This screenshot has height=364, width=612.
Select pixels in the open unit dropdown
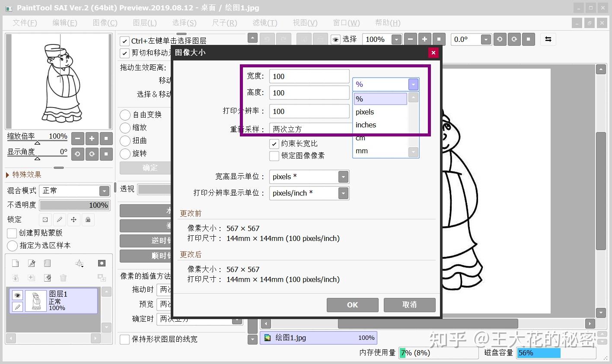pos(364,112)
